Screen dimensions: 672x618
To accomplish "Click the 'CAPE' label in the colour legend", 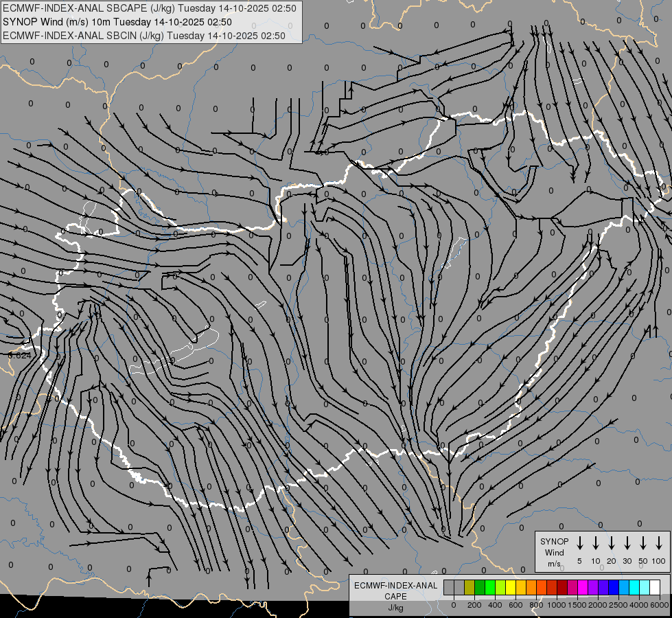I will pyautogui.click(x=395, y=596).
